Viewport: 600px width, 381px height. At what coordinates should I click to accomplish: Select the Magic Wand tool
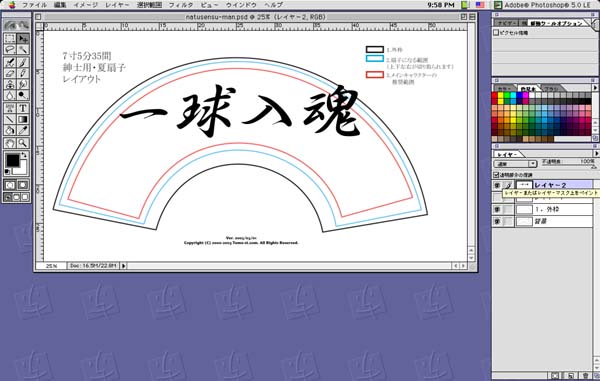(23, 50)
